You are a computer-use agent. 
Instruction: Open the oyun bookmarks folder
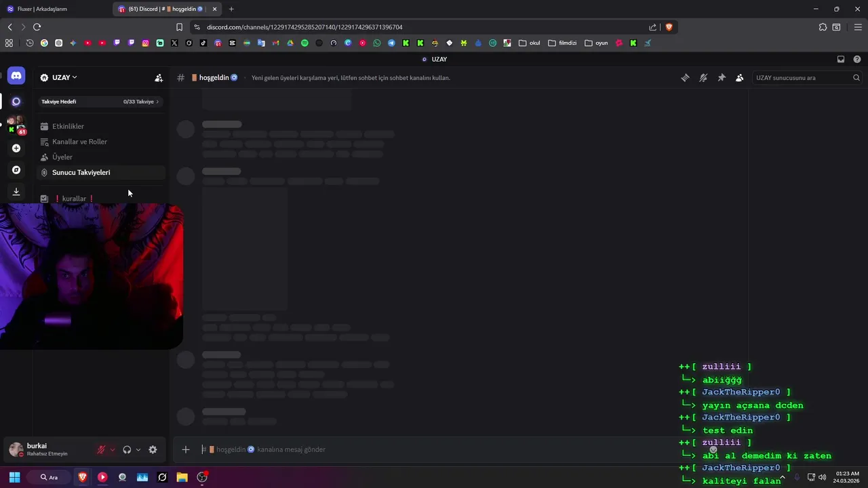coord(596,43)
